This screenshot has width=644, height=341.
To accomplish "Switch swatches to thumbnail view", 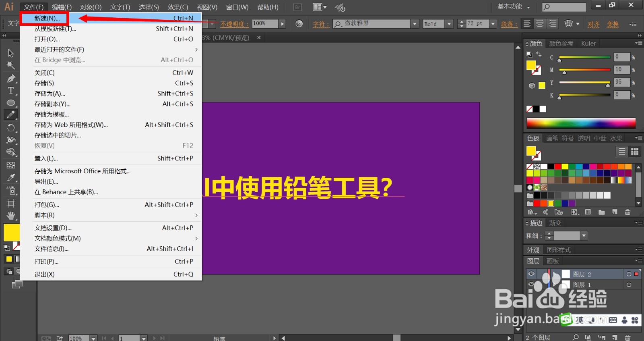I will pos(635,152).
